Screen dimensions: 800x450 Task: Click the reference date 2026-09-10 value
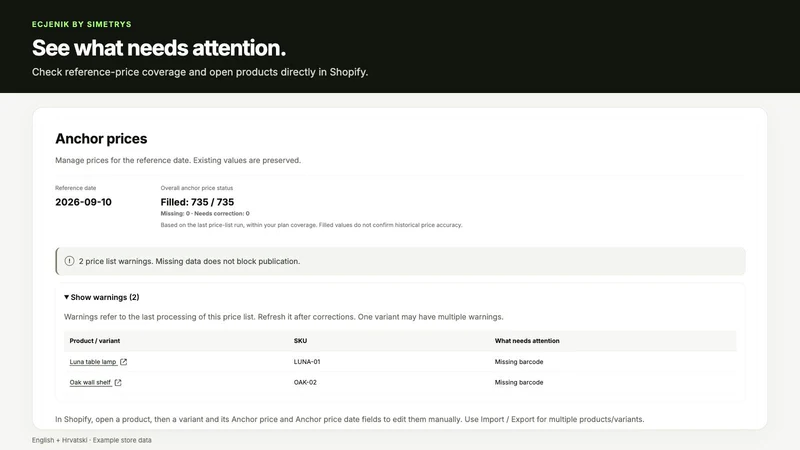(x=83, y=202)
